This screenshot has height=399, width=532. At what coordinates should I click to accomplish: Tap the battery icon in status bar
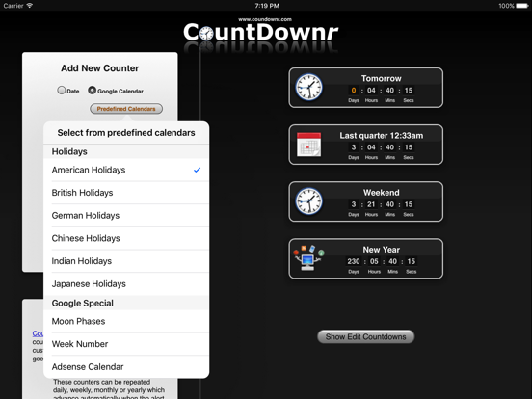[522, 6]
